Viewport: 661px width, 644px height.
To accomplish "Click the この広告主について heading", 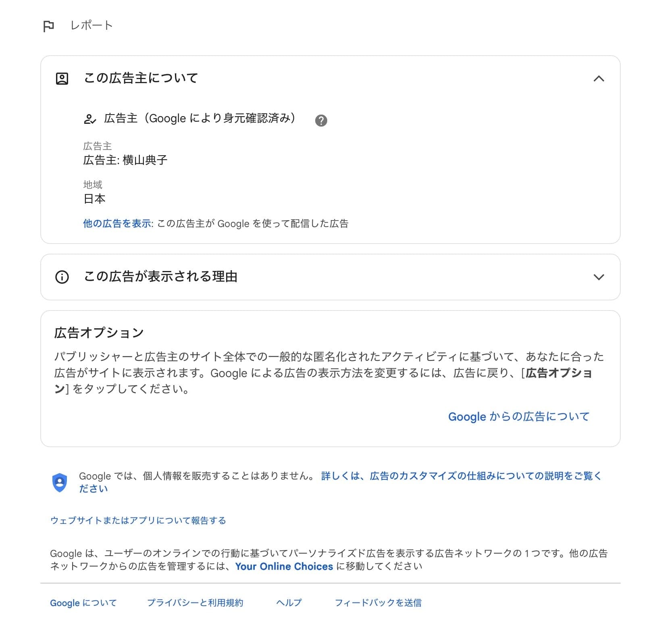I will (141, 78).
